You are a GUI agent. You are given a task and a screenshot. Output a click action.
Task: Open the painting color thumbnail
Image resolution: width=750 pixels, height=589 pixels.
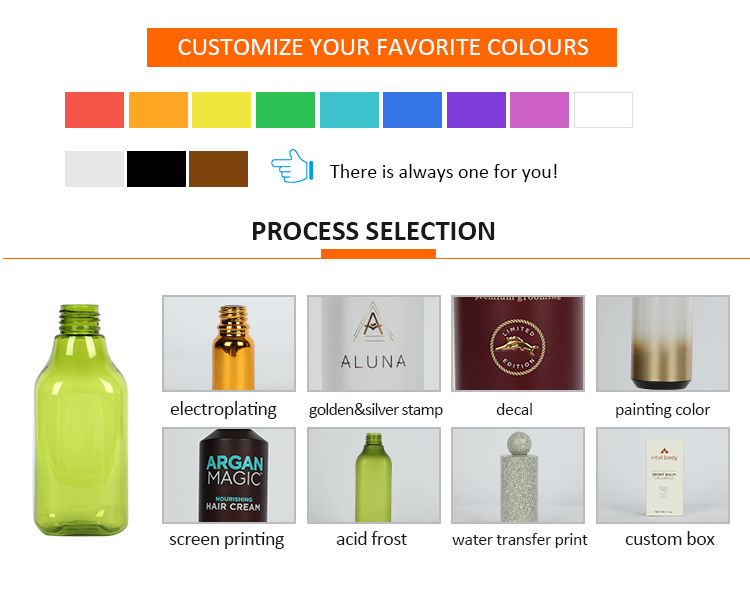[663, 343]
